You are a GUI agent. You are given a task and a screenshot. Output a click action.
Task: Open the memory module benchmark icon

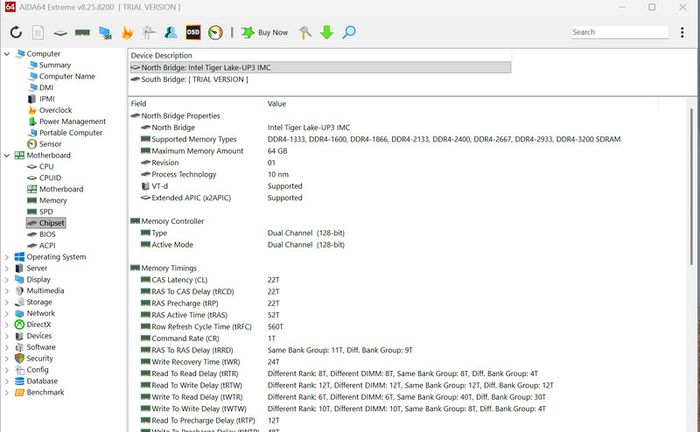tap(83, 32)
